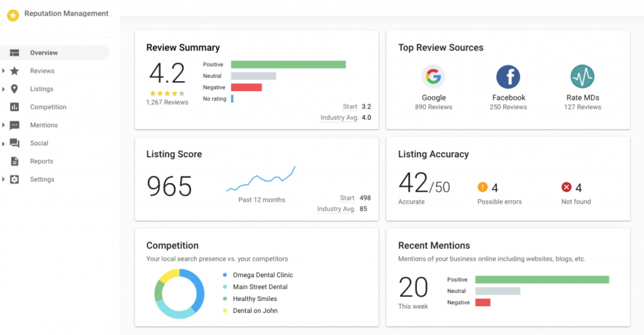Click the green Positive bar in Review Summary
The height and width of the screenshot is (335, 644).
point(288,64)
